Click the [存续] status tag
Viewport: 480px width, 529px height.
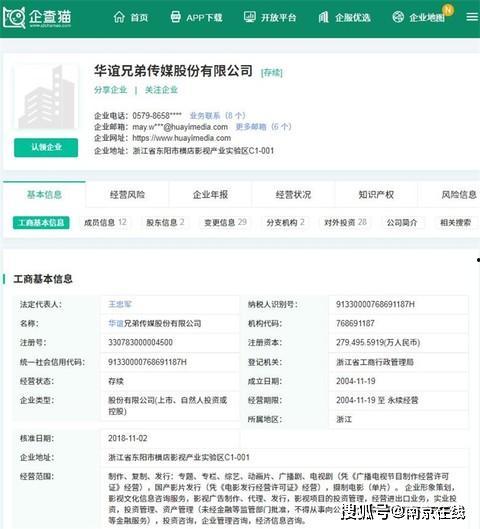272,73
